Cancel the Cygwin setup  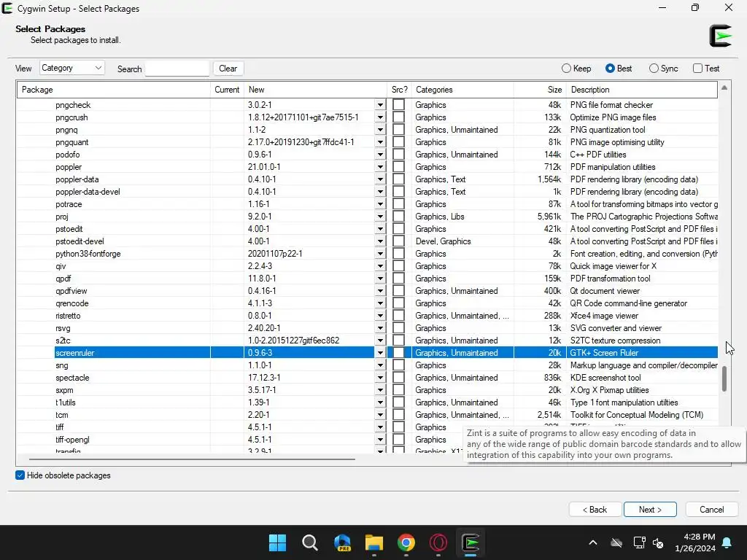(x=711, y=510)
